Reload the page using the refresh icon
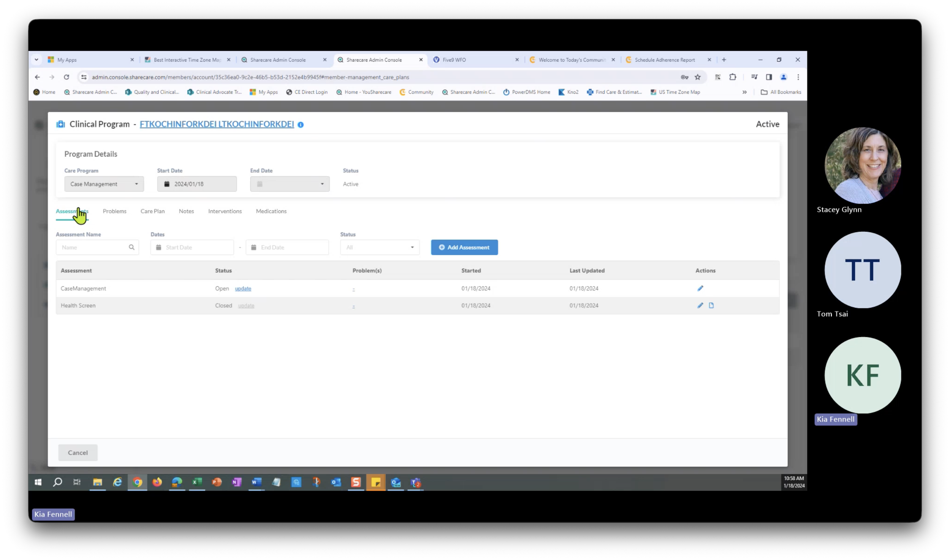The height and width of the screenshot is (560, 950). tap(66, 77)
